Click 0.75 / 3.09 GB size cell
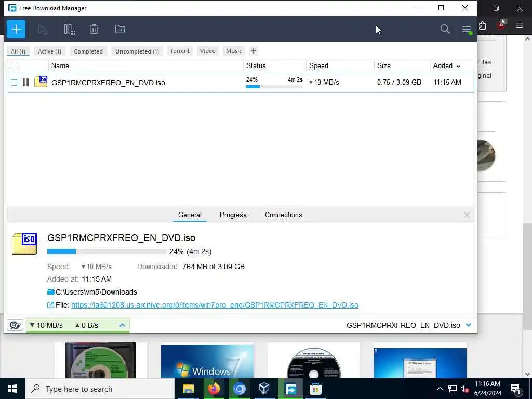 [399, 82]
